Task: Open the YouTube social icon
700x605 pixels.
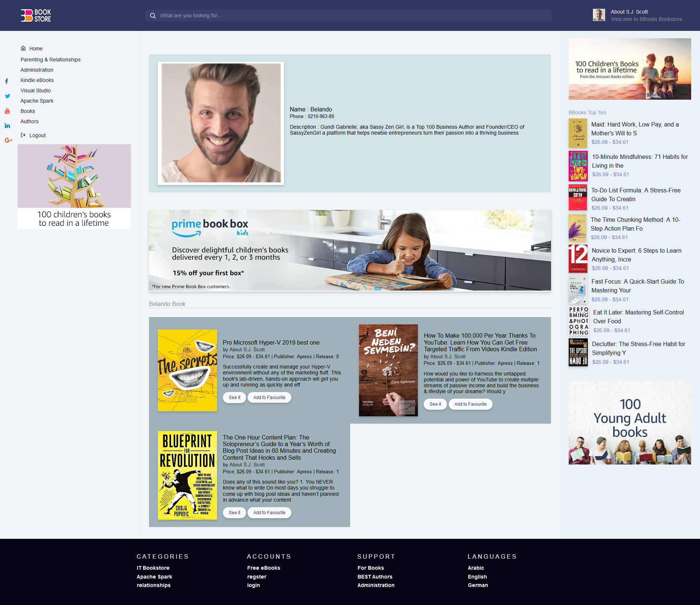Action: point(7,111)
